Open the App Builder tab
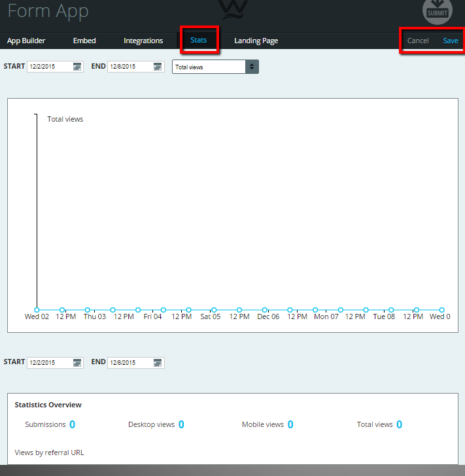 click(26, 41)
